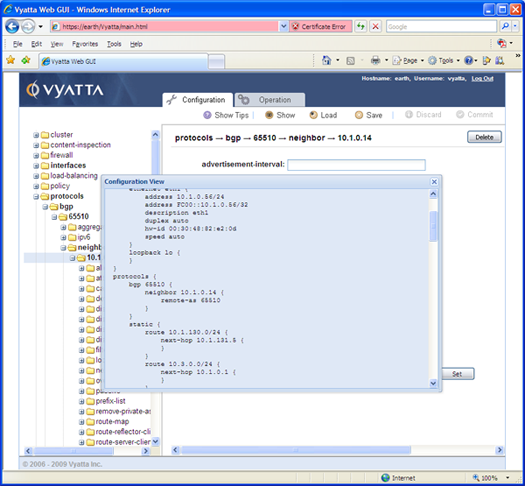Open the Edit menu
The height and width of the screenshot is (486, 525).
[36, 44]
